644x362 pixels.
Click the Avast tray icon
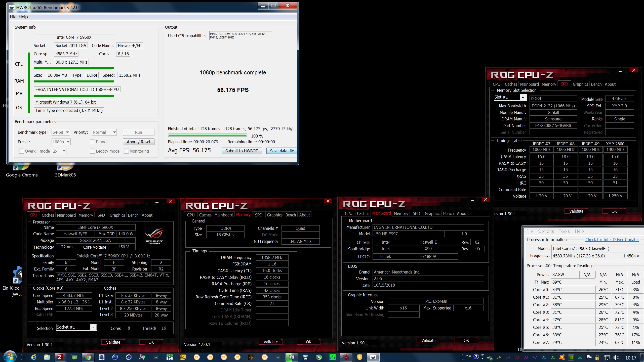(562, 357)
